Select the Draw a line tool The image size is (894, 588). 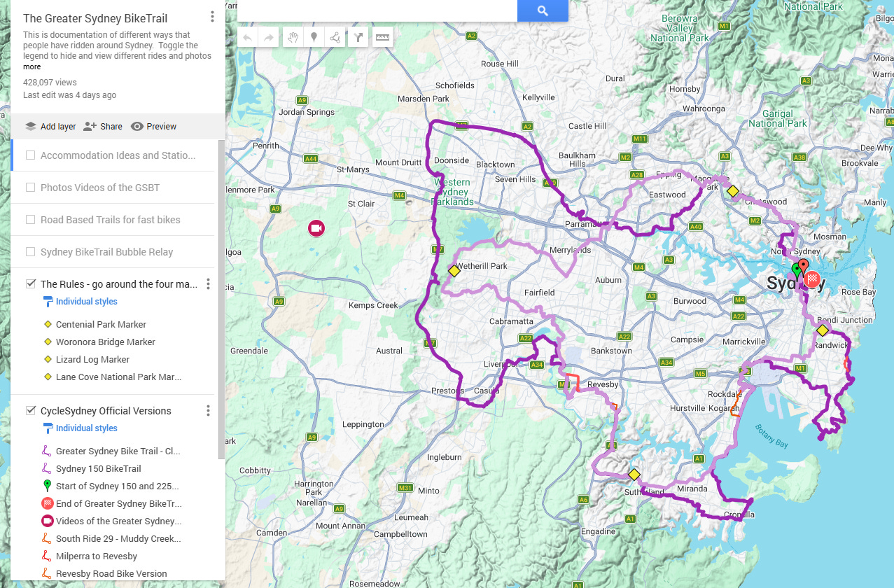(x=335, y=37)
